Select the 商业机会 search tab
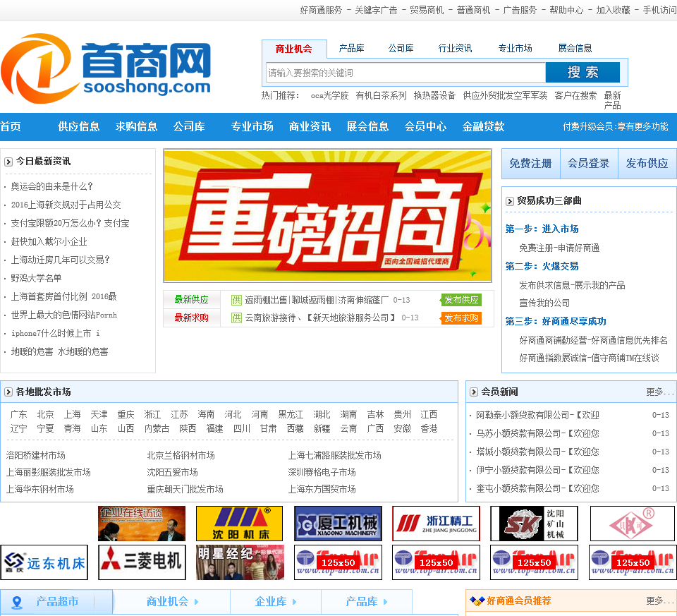Screen dimensions: 677x616 click(x=293, y=49)
